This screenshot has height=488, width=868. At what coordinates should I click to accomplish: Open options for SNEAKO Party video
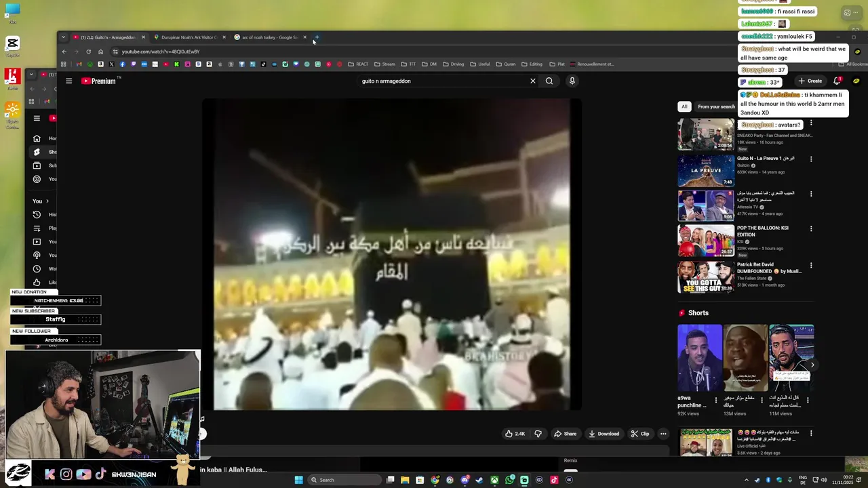pyautogui.click(x=811, y=123)
